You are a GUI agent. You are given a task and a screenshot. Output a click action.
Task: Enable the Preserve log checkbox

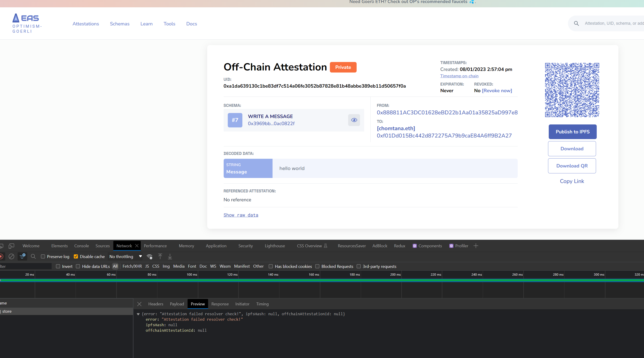tap(43, 256)
